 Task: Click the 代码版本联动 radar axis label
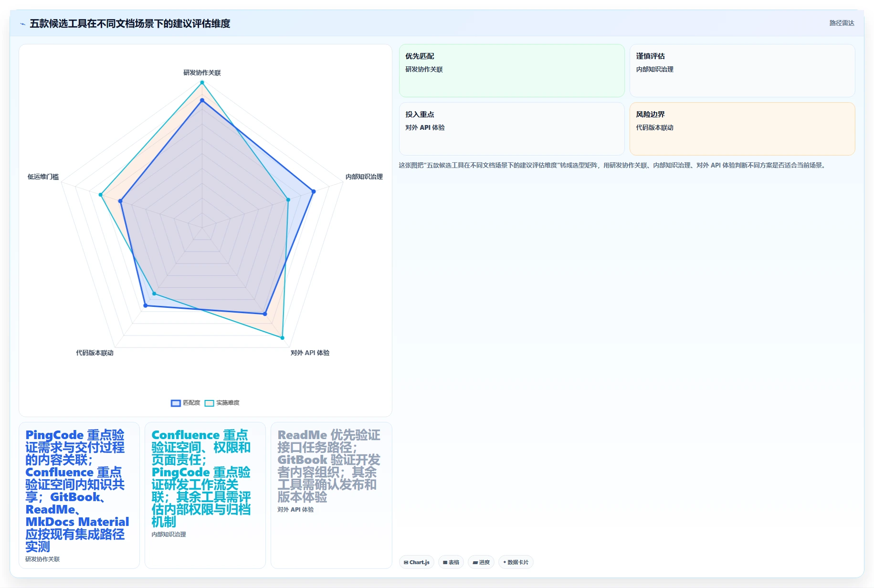(95, 353)
